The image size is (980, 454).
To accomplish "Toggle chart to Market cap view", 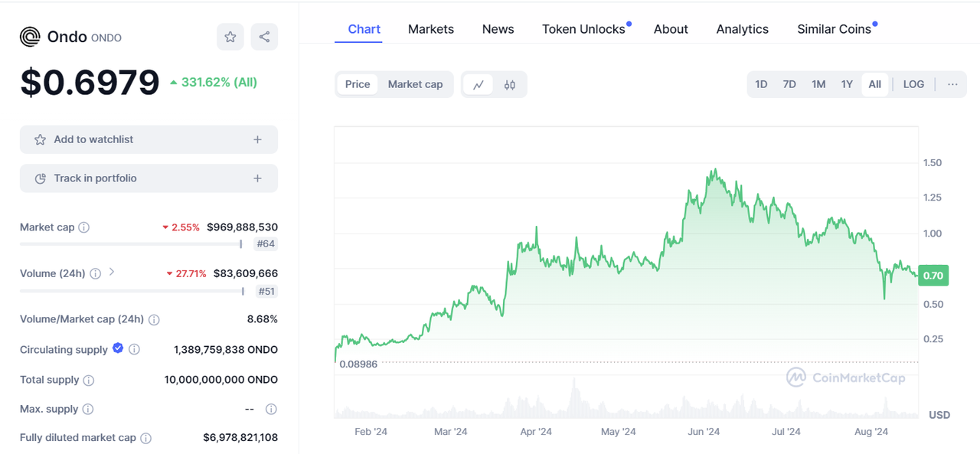I will pyautogui.click(x=415, y=84).
